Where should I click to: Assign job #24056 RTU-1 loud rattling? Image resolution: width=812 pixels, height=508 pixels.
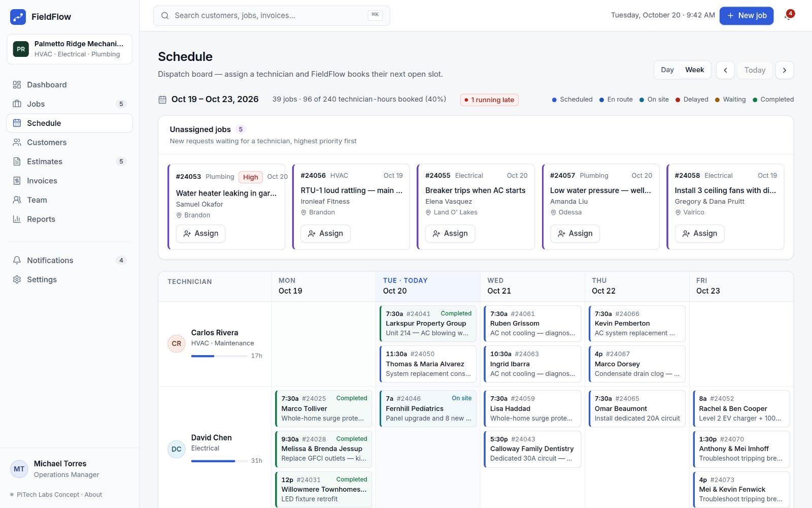(x=325, y=234)
